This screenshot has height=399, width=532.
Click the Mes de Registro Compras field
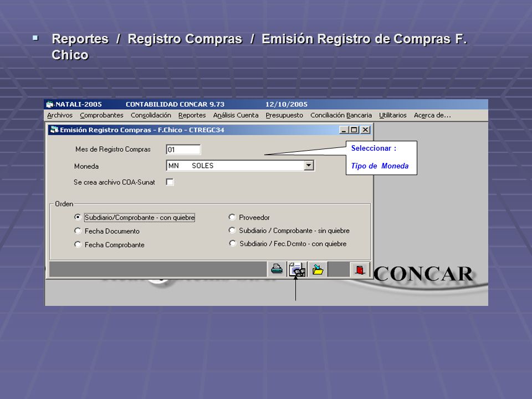(x=183, y=150)
